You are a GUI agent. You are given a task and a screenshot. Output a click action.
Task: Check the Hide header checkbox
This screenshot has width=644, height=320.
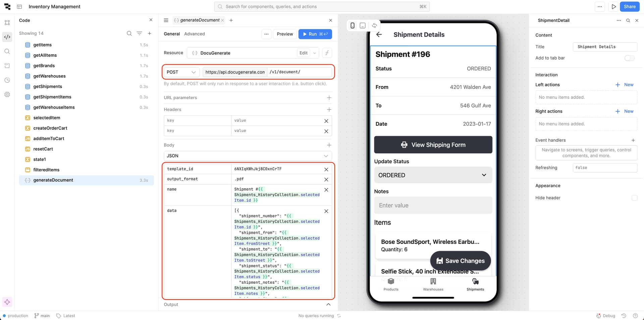pyautogui.click(x=634, y=198)
